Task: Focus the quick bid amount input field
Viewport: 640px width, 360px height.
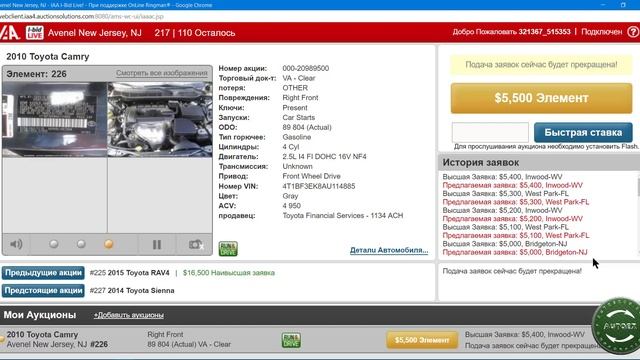Action: [490, 132]
